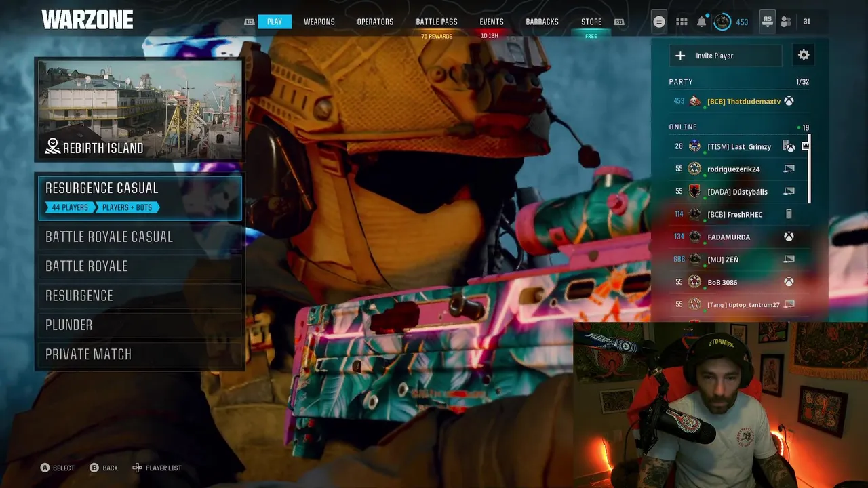Click the WARZONE logo
Viewport: 868px width, 488px height.
point(87,20)
